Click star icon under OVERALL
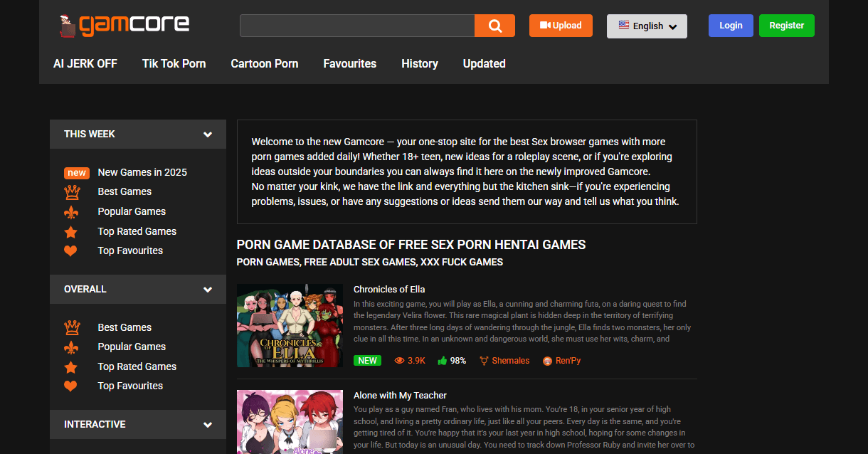 tap(70, 367)
